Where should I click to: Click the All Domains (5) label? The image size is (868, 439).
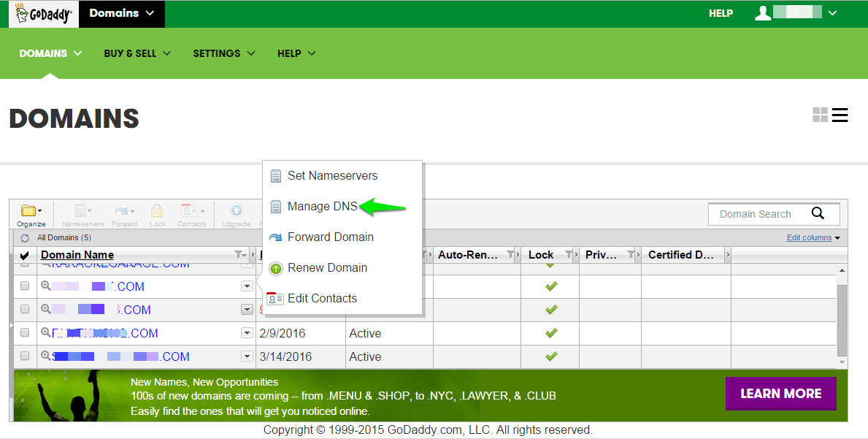pyautogui.click(x=64, y=238)
